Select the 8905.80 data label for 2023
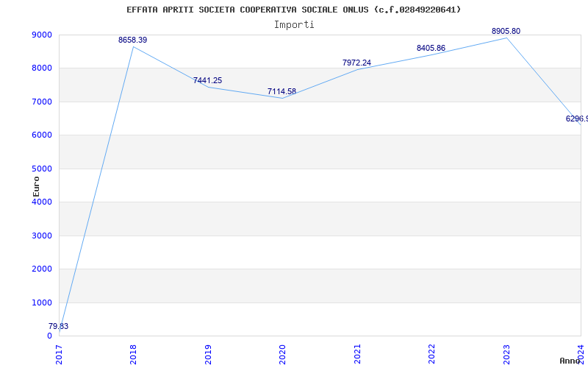The height and width of the screenshot is (368, 588). (506, 31)
